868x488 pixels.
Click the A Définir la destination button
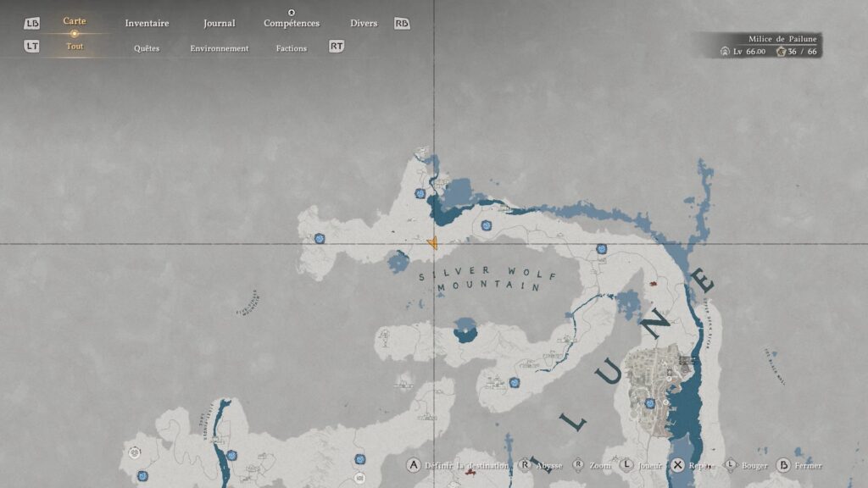tap(458, 465)
